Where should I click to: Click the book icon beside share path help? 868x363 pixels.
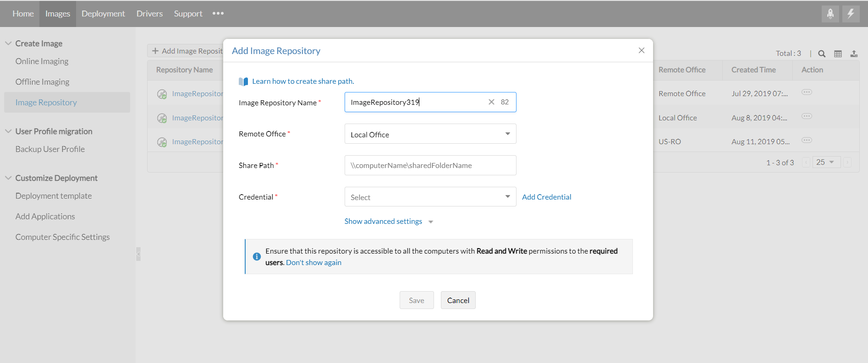tap(243, 81)
